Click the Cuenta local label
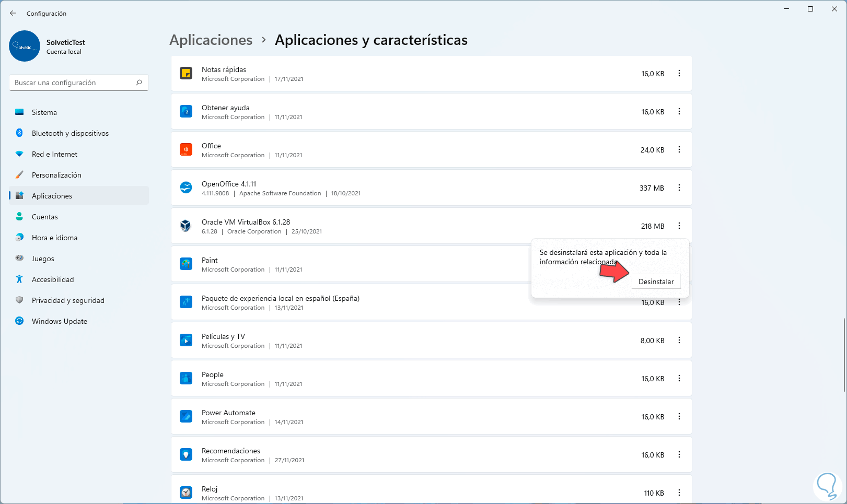This screenshot has width=847, height=504. (x=64, y=52)
